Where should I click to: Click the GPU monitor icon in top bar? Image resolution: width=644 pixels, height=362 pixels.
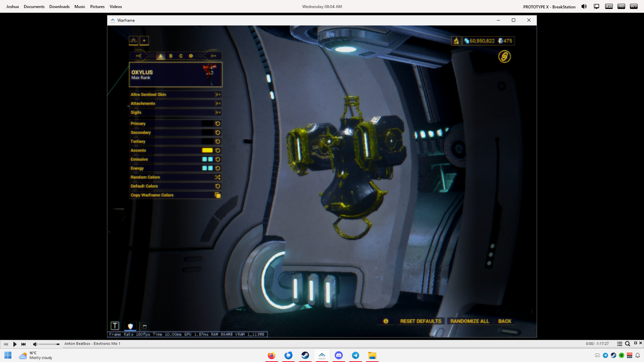pyautogui.click(x=634, y=6)
